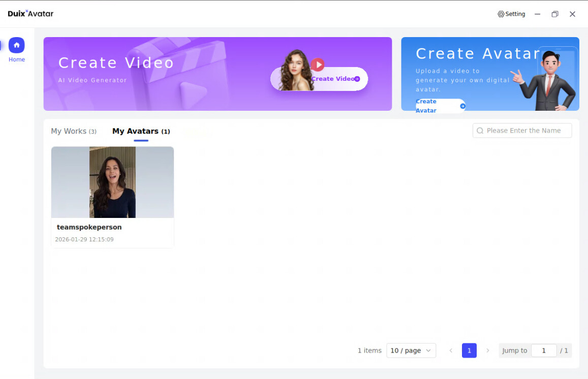Viewport: 588px width, 379px height.
Task: Open Settings via the gear icon
Action: [x=501, y=14]
